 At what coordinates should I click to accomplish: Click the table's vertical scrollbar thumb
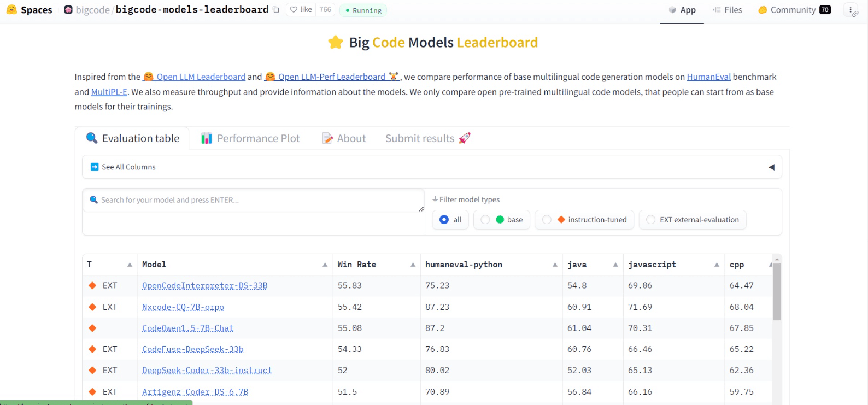(777, 292)
